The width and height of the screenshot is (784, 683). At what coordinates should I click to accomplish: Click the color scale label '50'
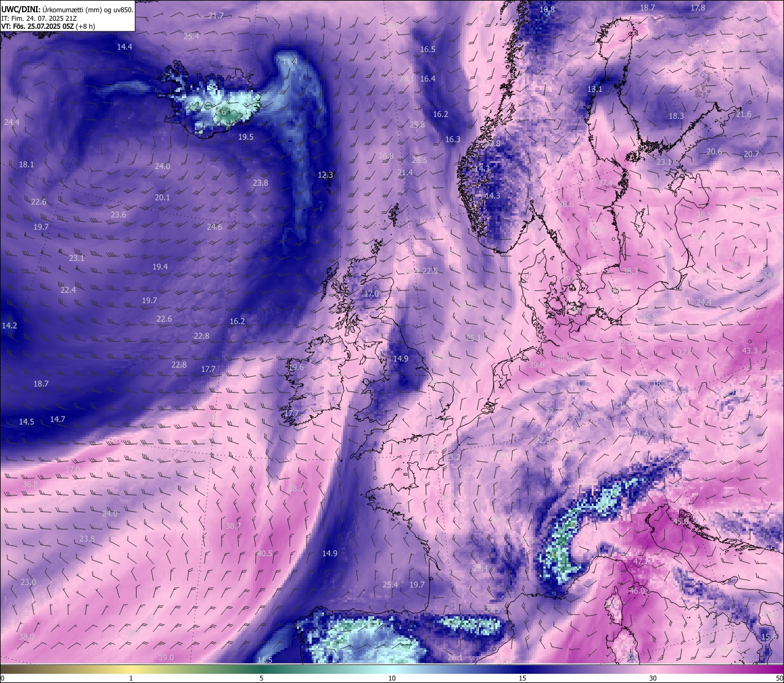pyautogui.click(x=779, y=678)
